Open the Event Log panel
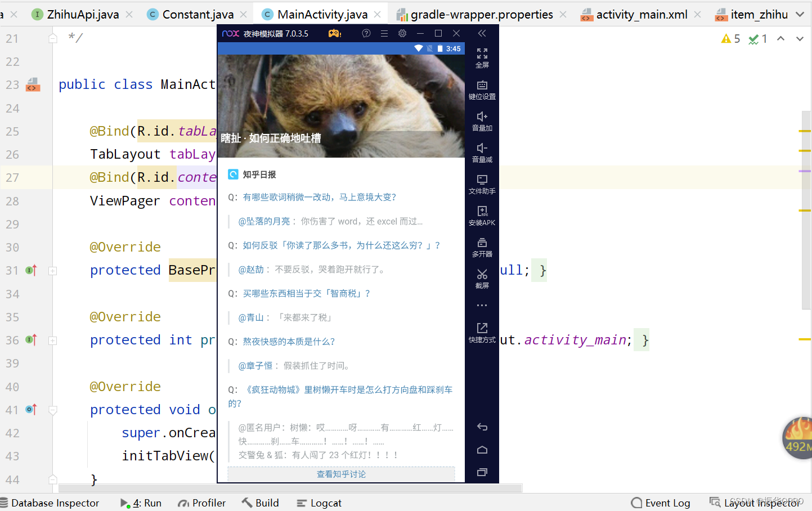This screenshot has height=511, width=812. (x=661, y=503)
